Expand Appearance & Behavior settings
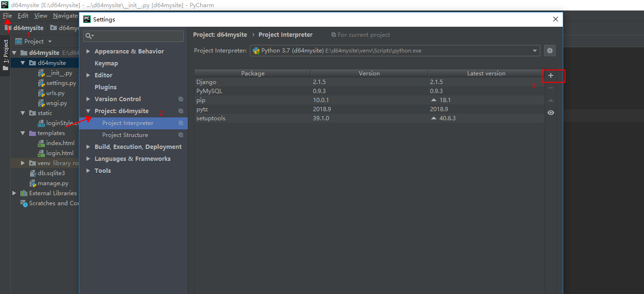The height and width of the screenshot is (294, 644). [x=88, y=51]
